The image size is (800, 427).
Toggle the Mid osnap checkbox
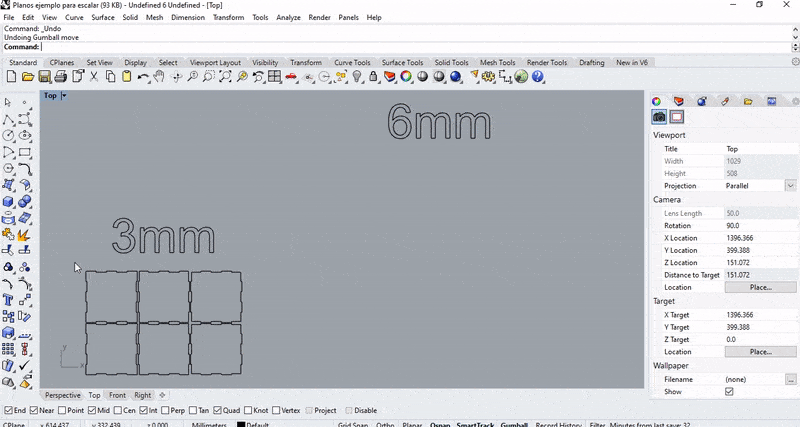pyautogui.click(x=92, y=410)
